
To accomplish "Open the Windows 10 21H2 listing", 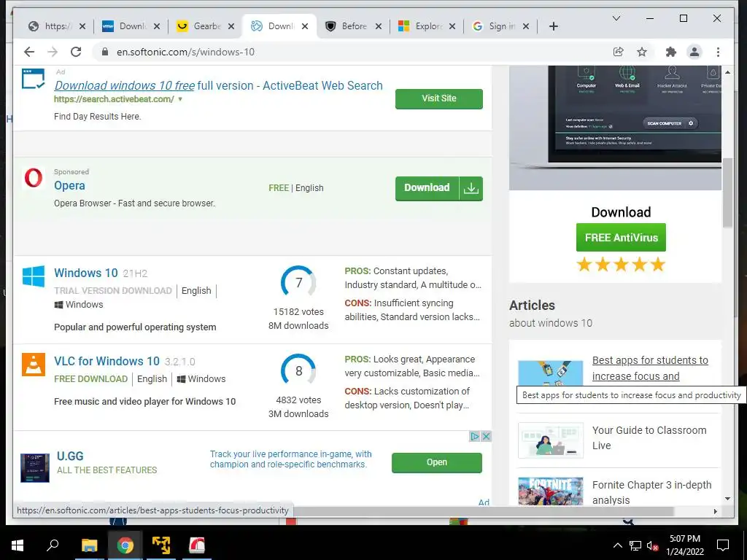I will 86,273.
